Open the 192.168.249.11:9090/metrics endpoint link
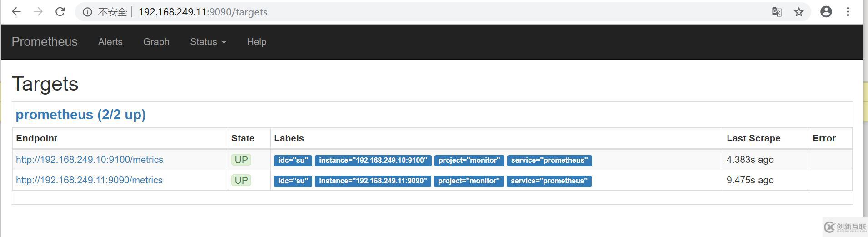This screenshot has width=868, height=237. coord(89,180)
